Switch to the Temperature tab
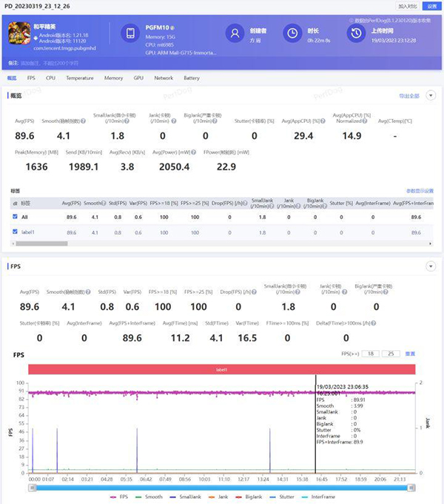This screenshot has height=504, width=444. [x=79, y=78]
